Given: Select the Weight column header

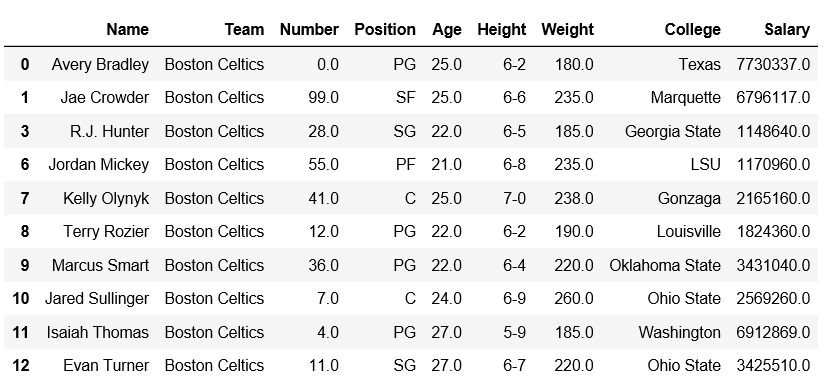Looking at the screenshot, I should 567,29.
